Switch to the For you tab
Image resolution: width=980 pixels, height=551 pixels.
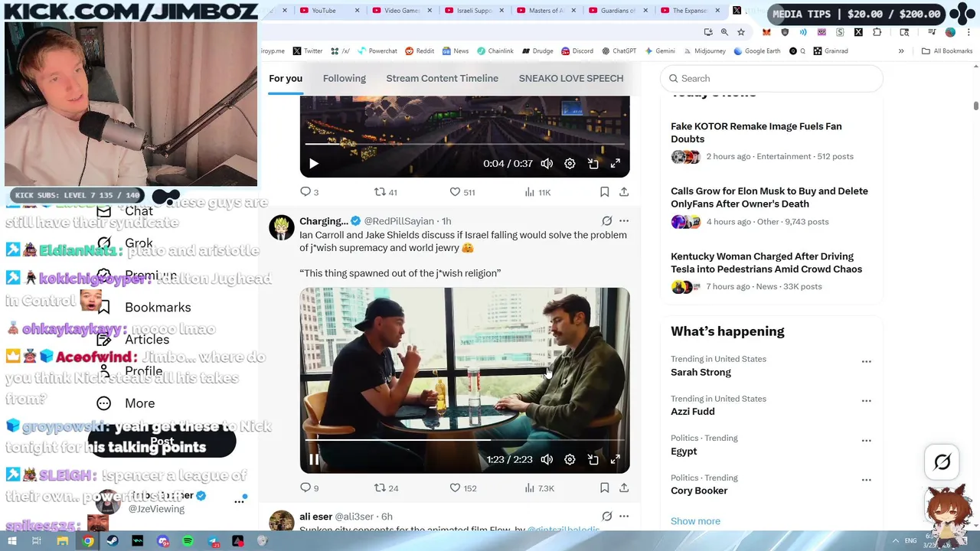[x=286, y=78]
